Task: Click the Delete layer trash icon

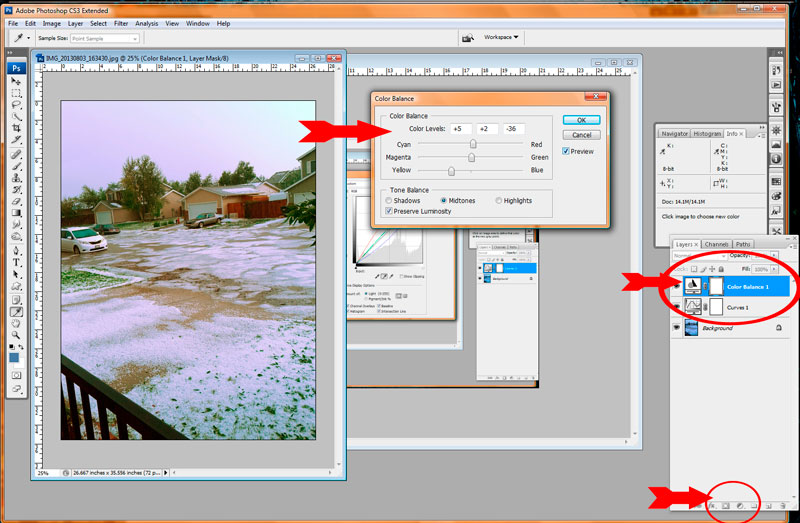Action: pos(783,506)
